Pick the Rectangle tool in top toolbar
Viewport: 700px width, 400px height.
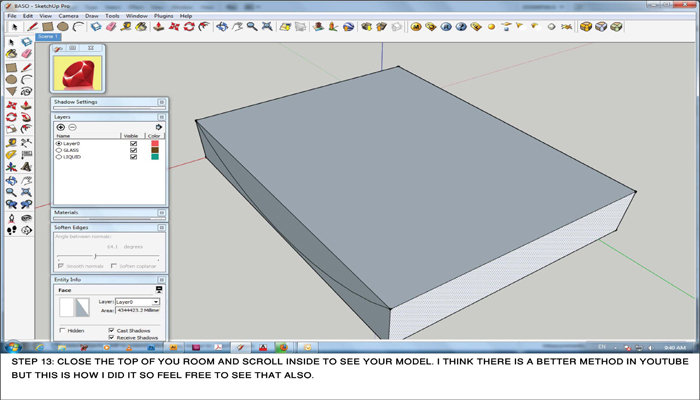point(47,27)
